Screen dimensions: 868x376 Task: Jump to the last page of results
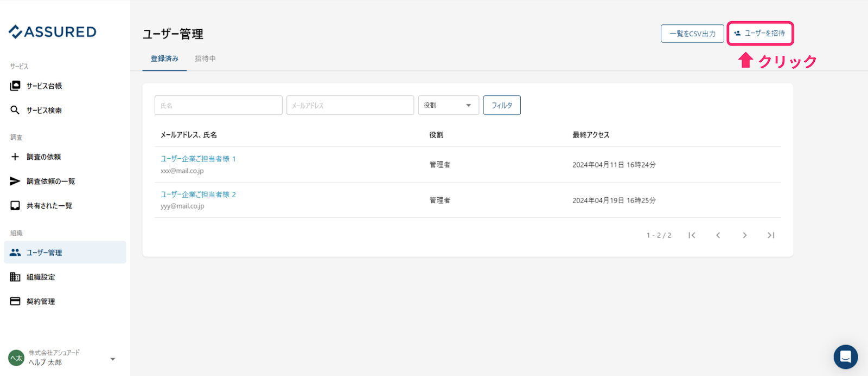(x=771, y=235)
